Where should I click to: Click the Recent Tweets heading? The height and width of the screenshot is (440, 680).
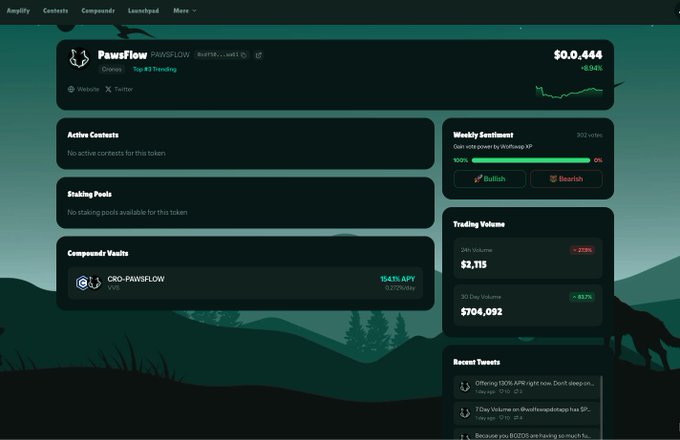(x=477, y=362)
